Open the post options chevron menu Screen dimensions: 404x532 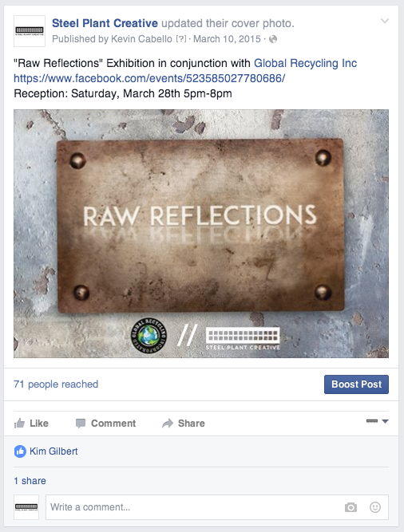coord(384,21)
